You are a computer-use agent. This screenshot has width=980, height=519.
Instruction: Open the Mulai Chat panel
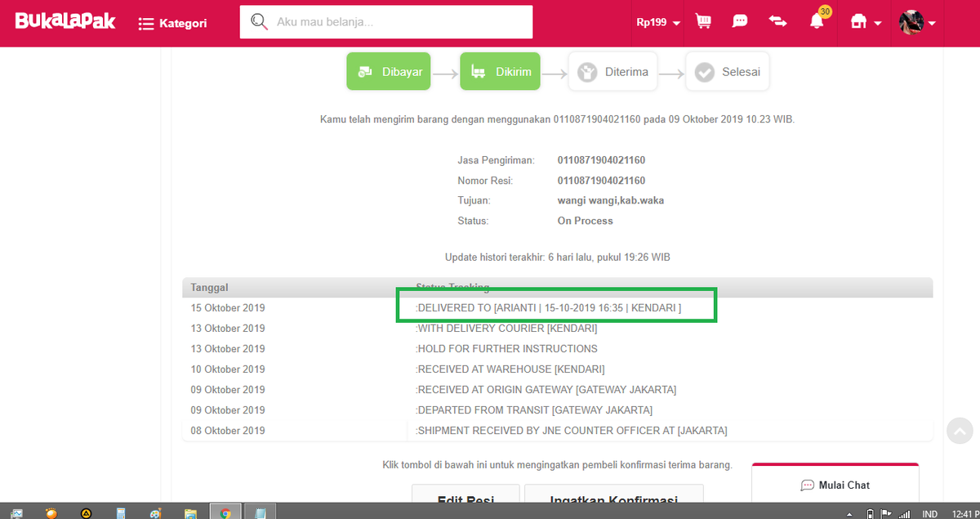(x=835, y=485)
